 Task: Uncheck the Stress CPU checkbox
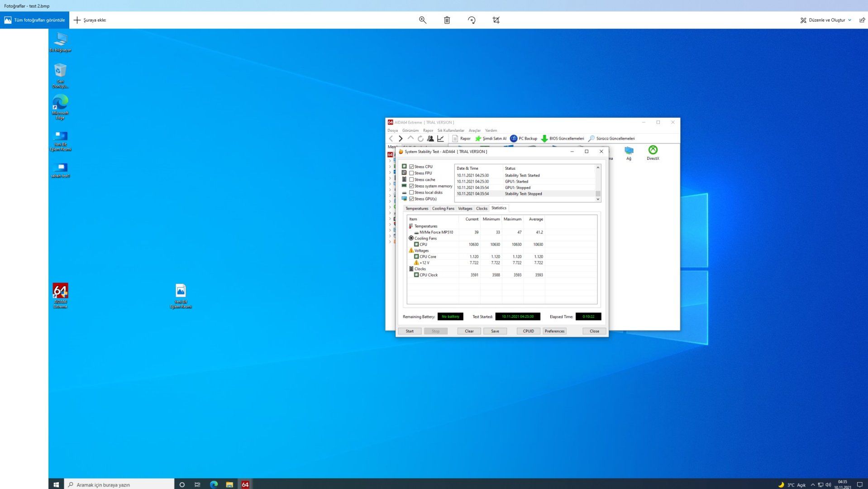point(411,167)
